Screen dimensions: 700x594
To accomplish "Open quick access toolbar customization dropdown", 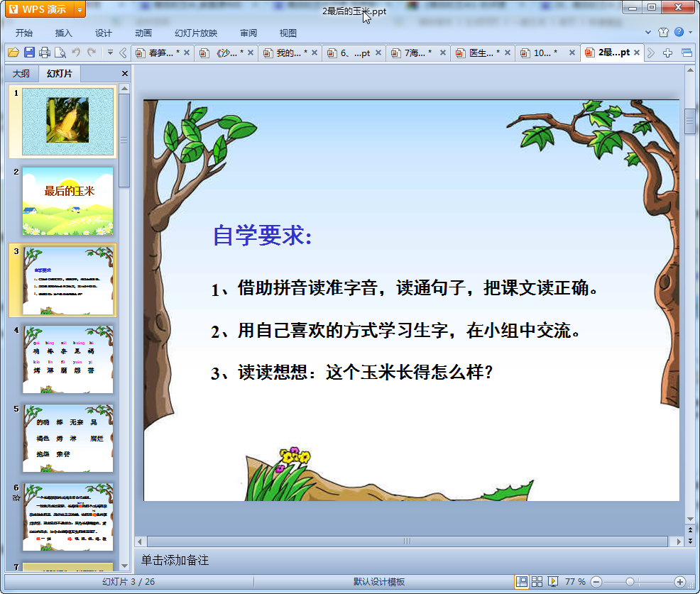I will point(110,53).
